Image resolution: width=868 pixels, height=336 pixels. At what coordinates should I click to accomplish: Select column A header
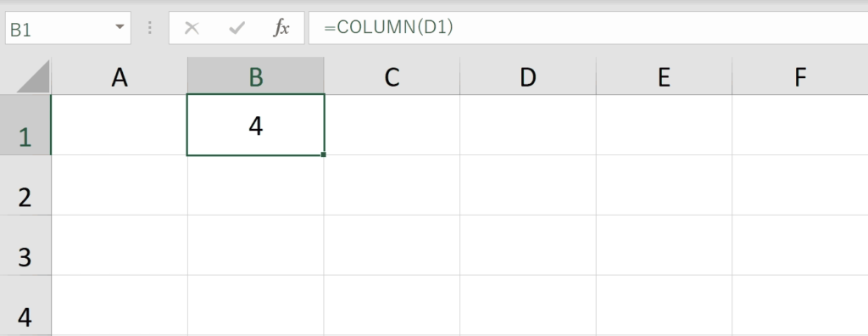coord(119,76)
